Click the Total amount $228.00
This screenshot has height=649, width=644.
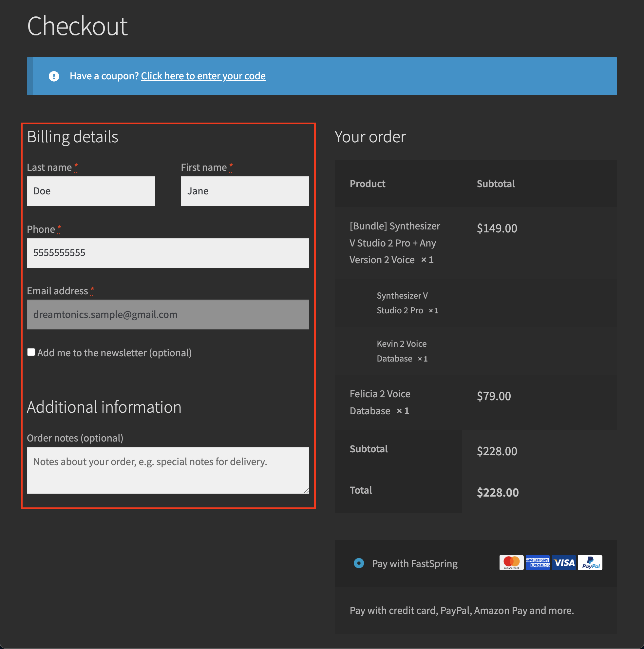tap(498, 492)
